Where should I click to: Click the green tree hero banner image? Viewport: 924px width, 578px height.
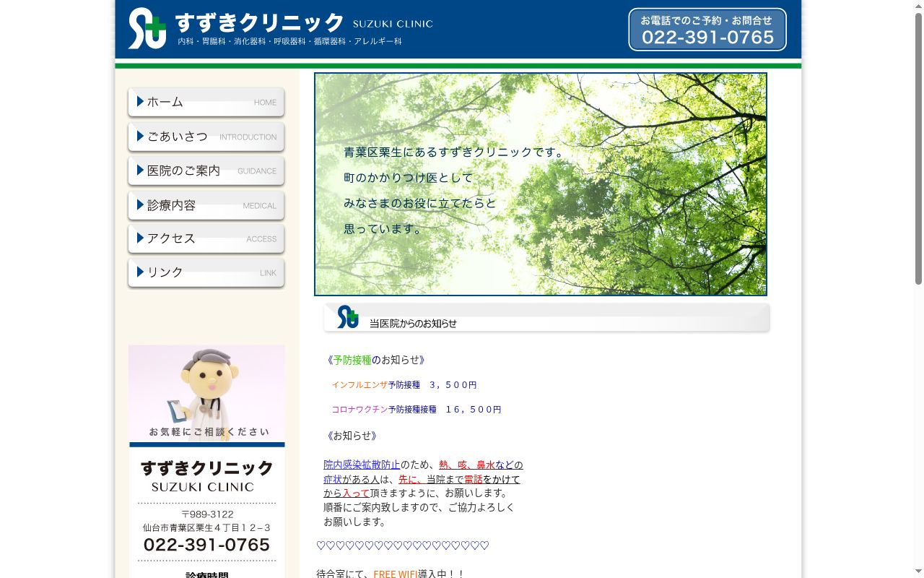point(541,184)
